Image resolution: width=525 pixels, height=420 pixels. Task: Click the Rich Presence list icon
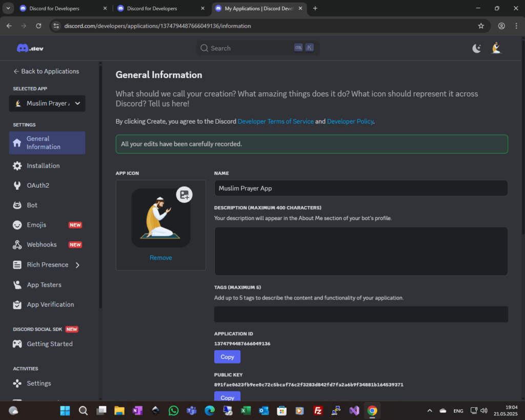17,265
